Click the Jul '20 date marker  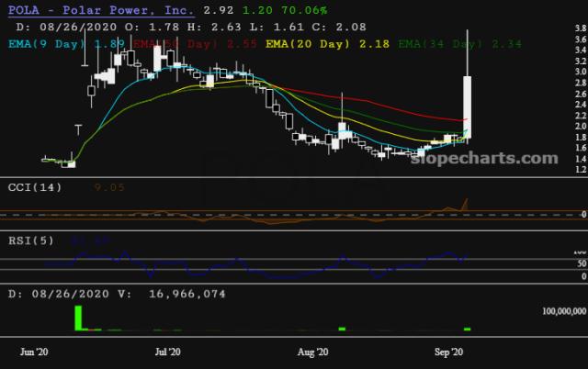pyautogui.click(x=168, y=352)
